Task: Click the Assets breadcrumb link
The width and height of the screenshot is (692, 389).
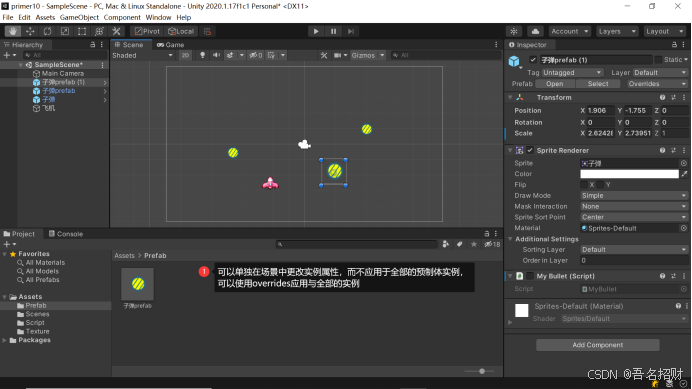Action: (x=124, y=256)
